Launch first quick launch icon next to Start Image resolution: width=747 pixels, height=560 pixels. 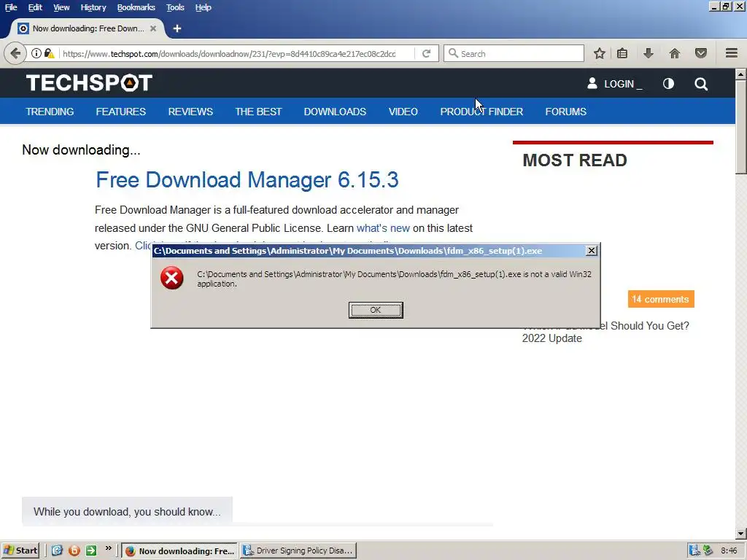[x=57, y=551]
